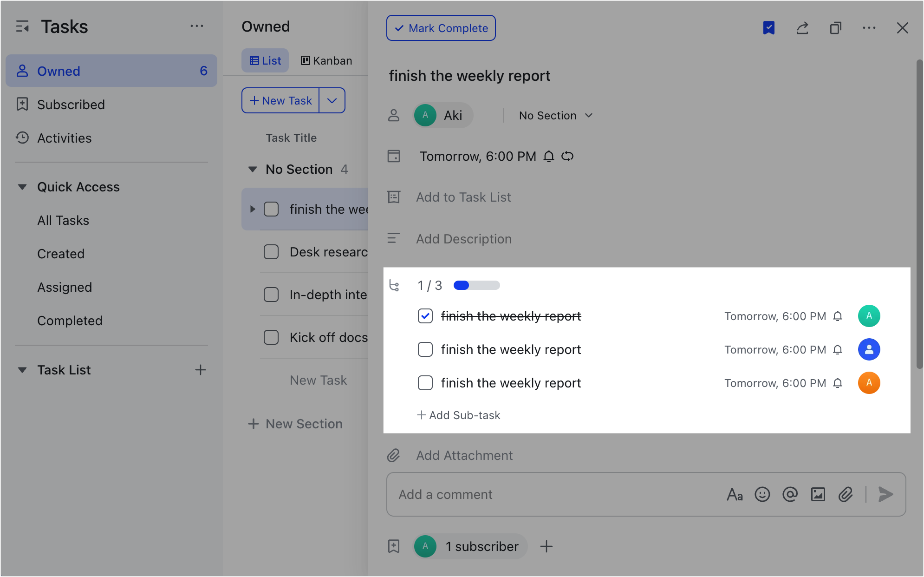The image size is (924, 577).
Task: Pin this task using the bookmark icon
Action: [769, 28]
